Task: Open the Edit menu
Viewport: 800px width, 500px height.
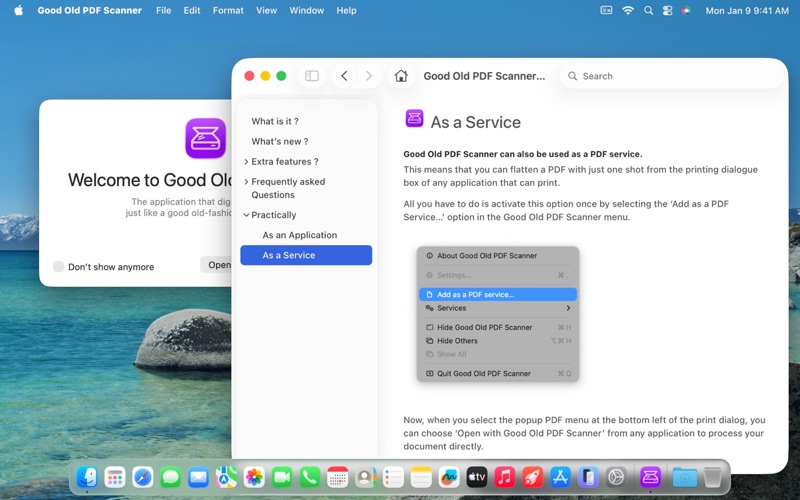Action: 192,10
